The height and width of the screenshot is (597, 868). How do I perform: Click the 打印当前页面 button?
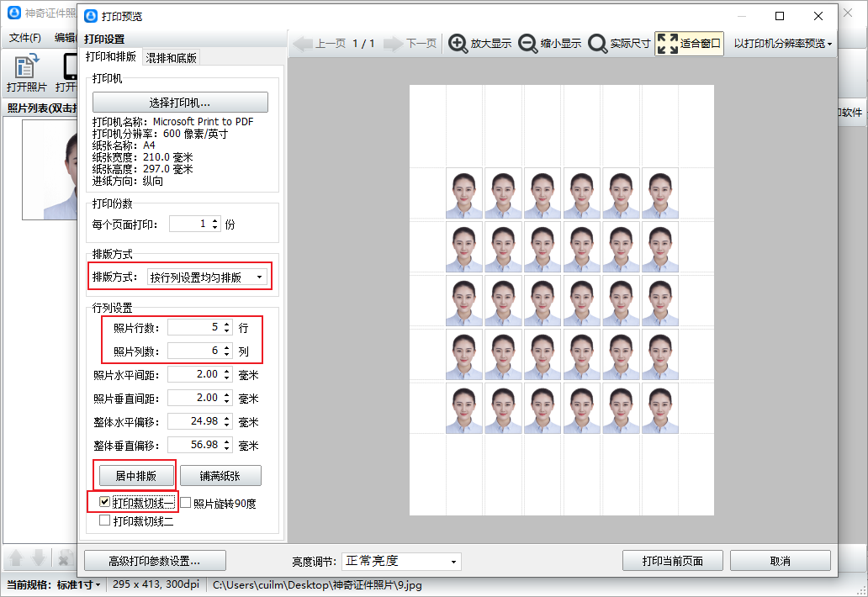[672, 561]
